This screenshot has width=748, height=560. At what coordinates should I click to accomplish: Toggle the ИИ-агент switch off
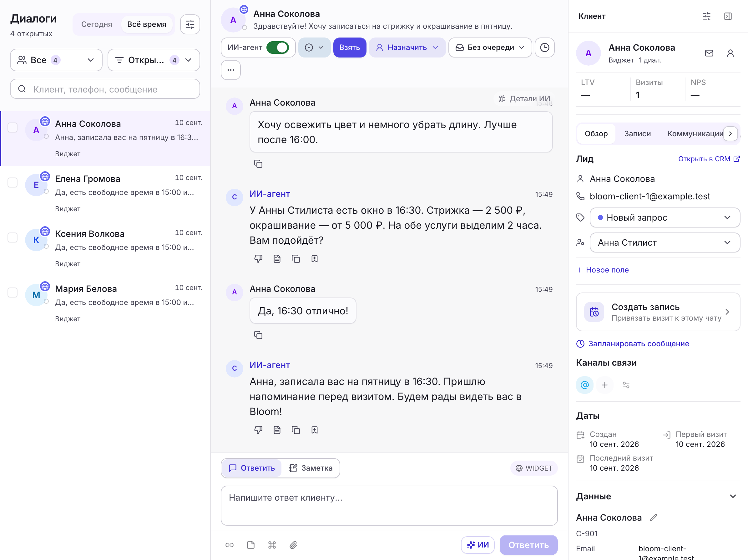[x=277, y=47]
